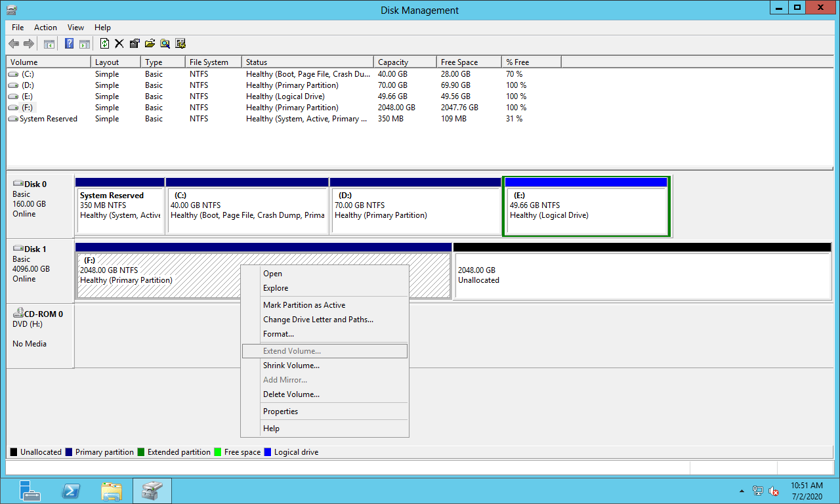Click the open folder toolbar icon
Screen dimensions: 840x504
(x=150, y=44)
